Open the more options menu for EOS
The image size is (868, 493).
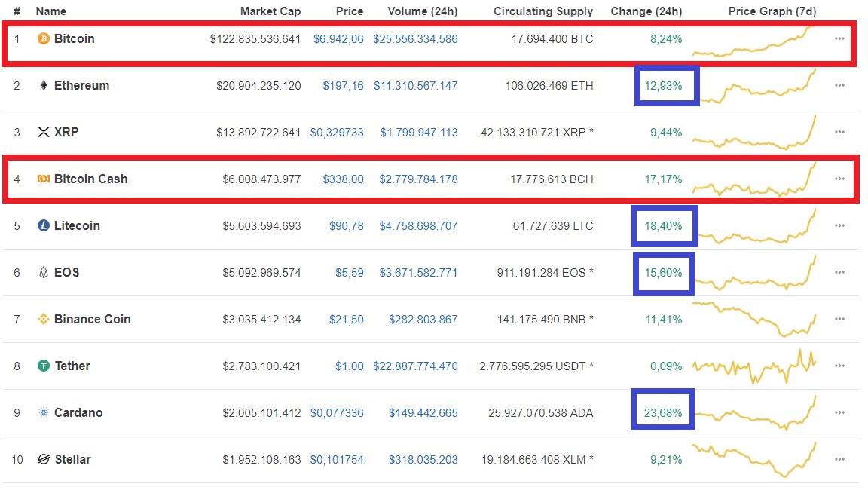(839, 273)
